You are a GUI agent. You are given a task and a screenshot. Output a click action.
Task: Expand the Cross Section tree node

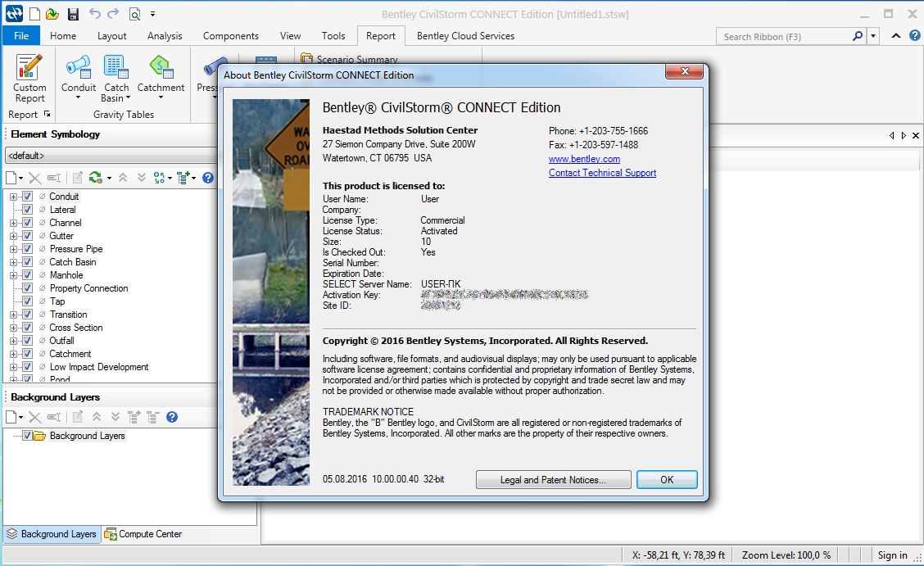pyautogui.click(x=14, y=328)
